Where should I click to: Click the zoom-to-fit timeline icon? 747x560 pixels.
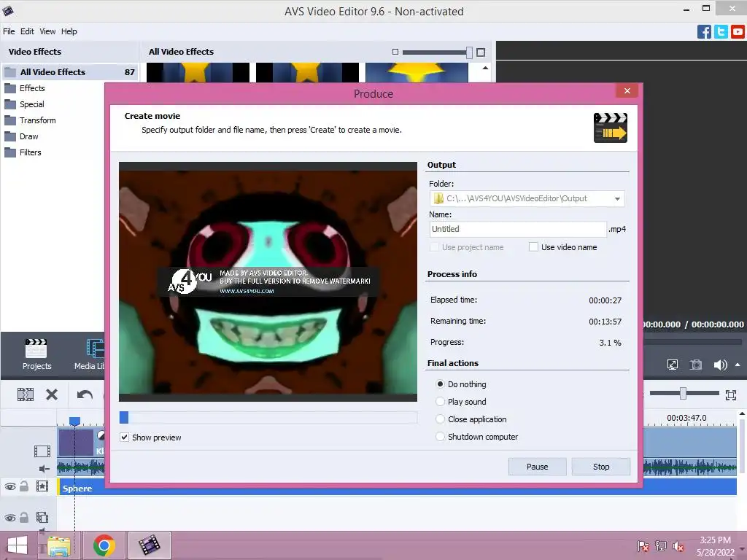731,394
